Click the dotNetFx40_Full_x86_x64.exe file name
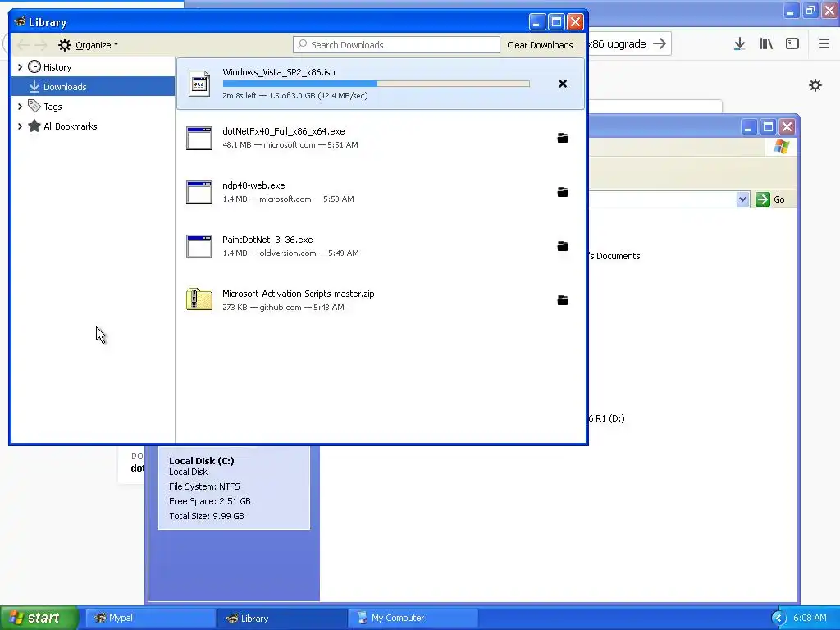The image size is (840, 630). click(283, 131)
